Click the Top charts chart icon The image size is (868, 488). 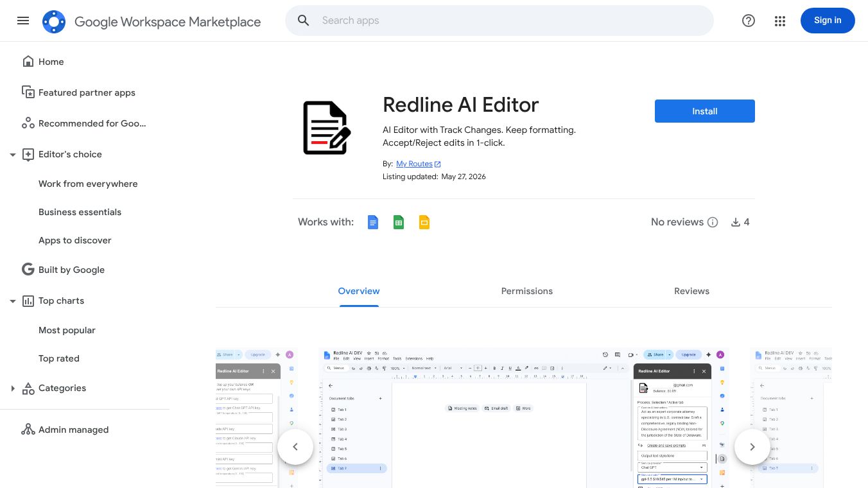(28, 301)
